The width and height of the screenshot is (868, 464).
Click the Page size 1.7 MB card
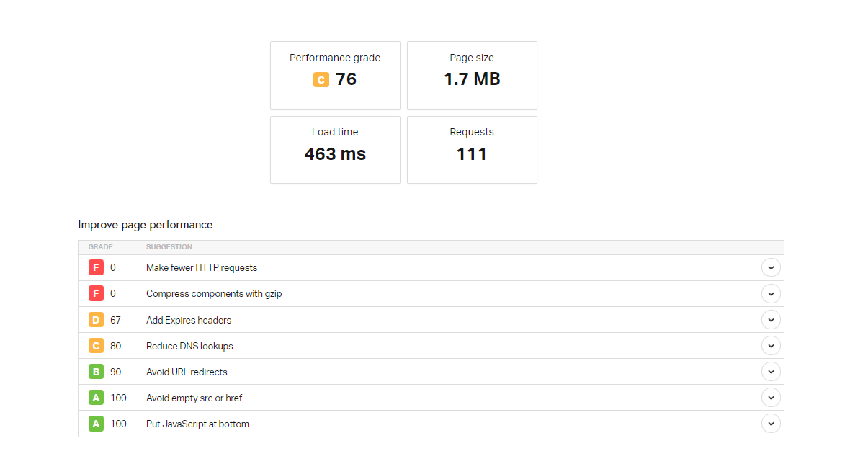(x=472, y=75)
